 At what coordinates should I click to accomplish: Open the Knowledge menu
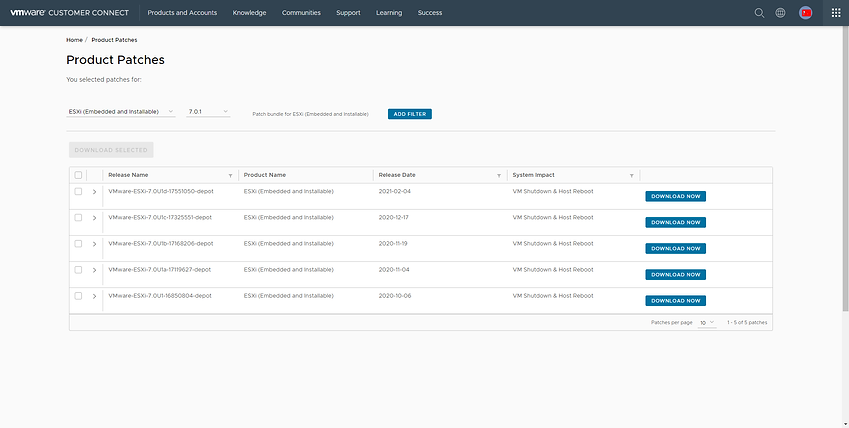pyautogui.click(x=249, y=12)
